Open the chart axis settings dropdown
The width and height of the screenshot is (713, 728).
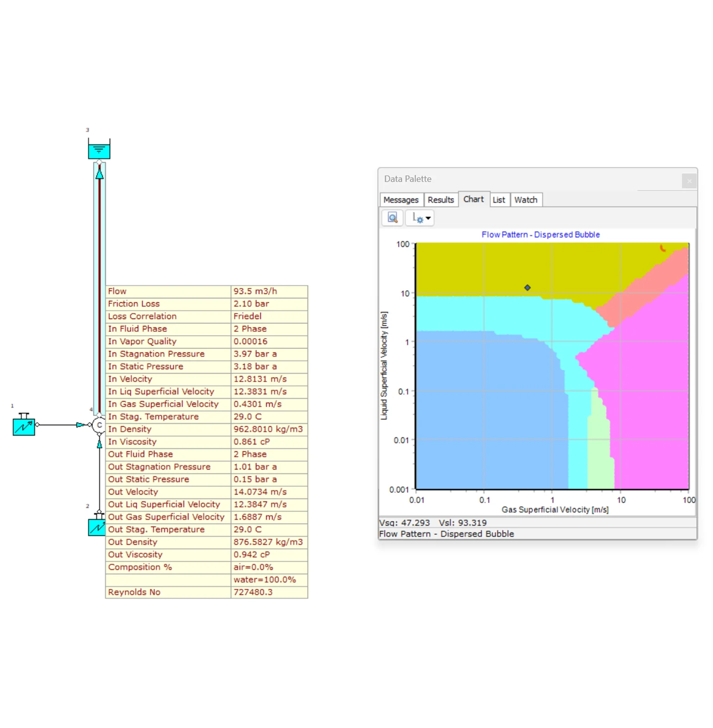(421, 218)
